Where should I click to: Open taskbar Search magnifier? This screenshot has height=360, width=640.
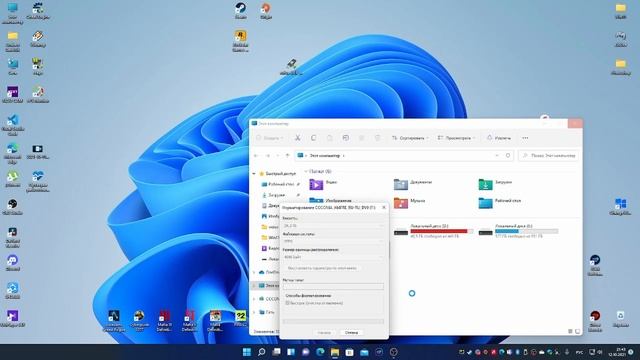tap(262, 352)
